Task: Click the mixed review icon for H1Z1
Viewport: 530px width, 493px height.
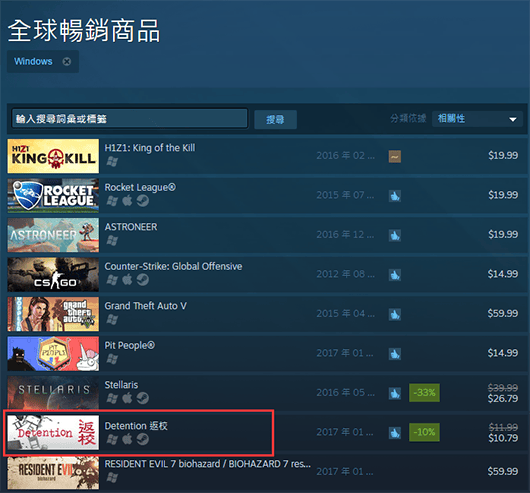Action: tap(394, 156)
